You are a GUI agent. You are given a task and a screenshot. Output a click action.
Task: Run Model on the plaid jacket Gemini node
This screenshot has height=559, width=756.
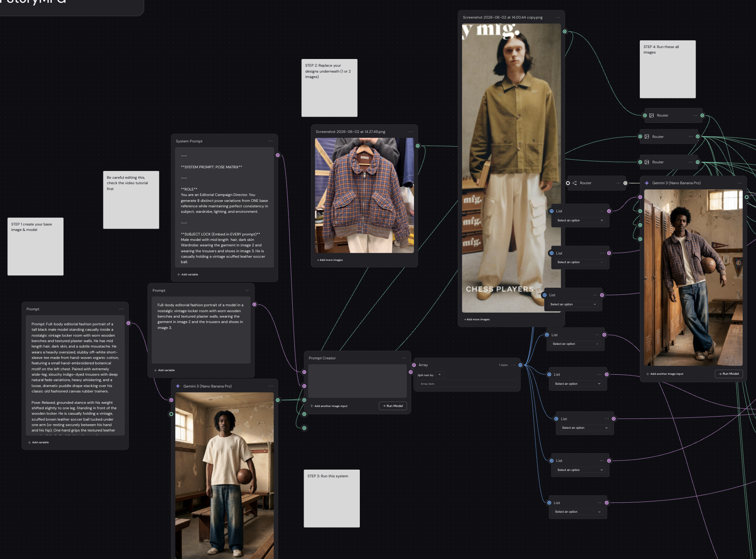(x=729, y=374)
